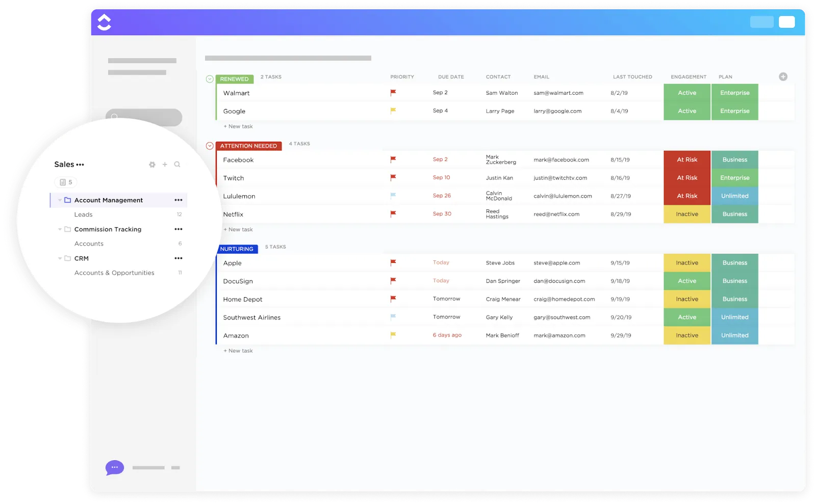The height and width of the screenshot is (504, 816).
Task: Click email steve@apple.com
Action: click(x=557, y=263)
